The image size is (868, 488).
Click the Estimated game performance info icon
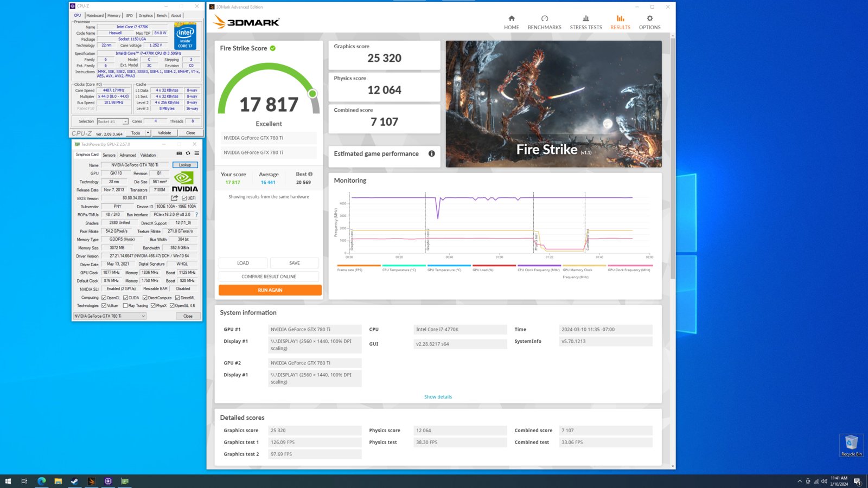432,153
